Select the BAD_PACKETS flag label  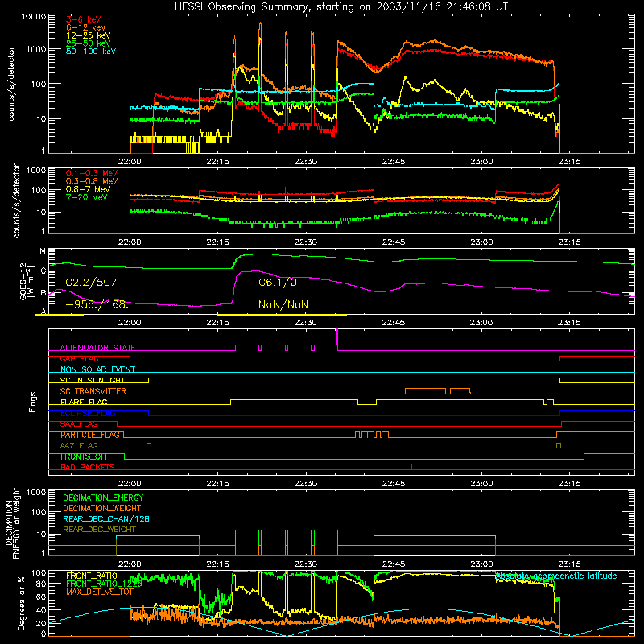pos(88,467)
